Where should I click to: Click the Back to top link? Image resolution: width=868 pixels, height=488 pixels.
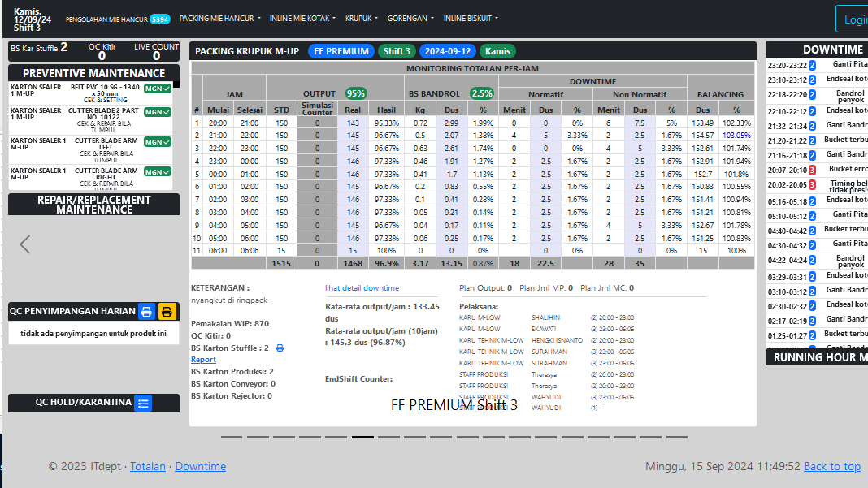coord(831,466)
